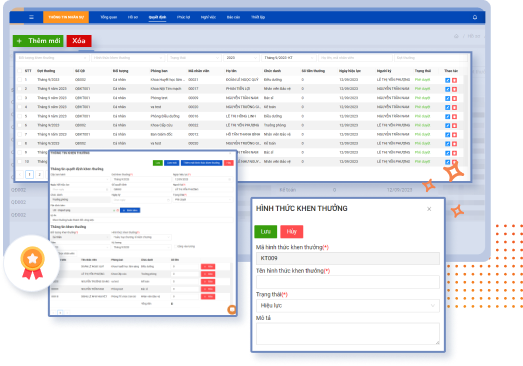Viewport: 523px width, 366px height.
Task: Open the Trạng thái filter dropdown above table
Action: pos(194,58)
